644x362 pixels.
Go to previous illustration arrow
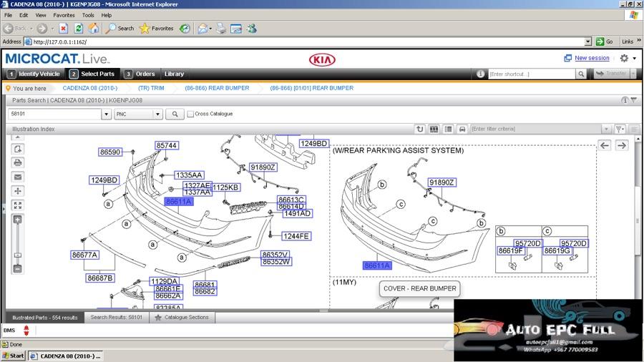(x=605, y=145)
